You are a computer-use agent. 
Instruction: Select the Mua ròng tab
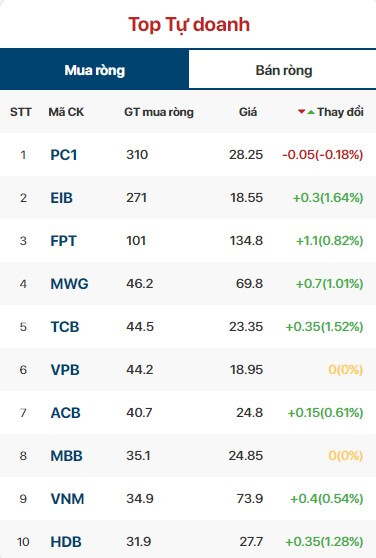tap(94, 70)
